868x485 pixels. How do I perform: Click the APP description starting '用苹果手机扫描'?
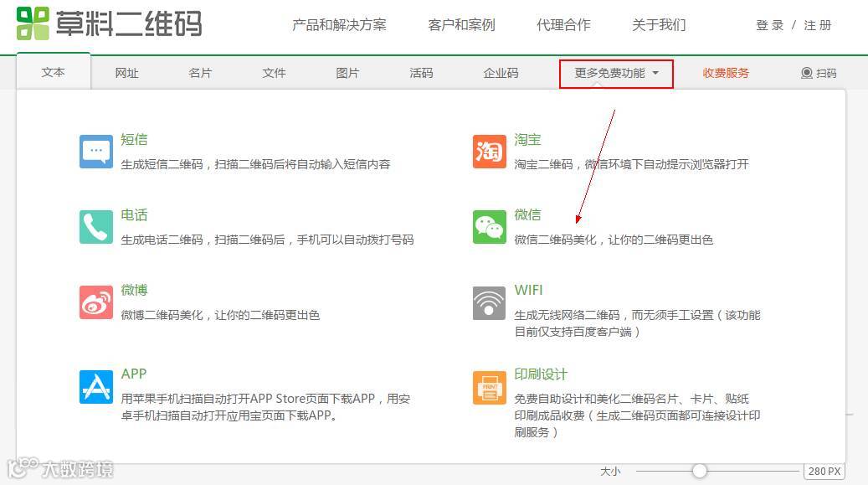[265, 407]
